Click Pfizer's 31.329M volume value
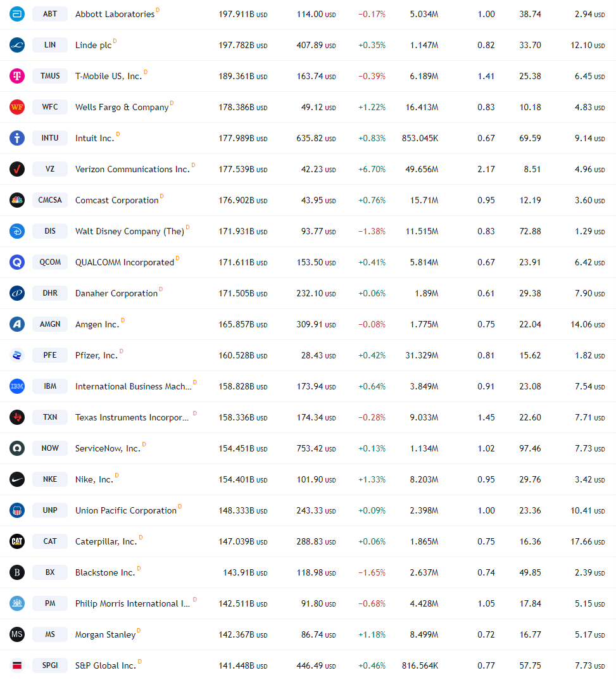 pos(422,355)
